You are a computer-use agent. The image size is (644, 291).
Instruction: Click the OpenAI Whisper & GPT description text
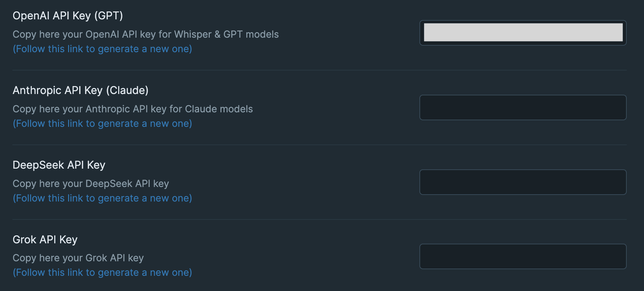[145, 35]
